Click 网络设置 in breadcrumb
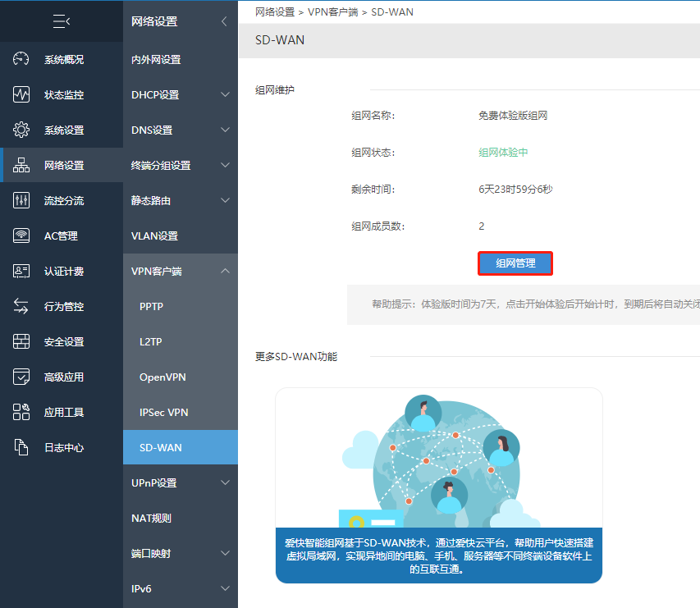This screenshot has width=700, height=608. (275, 12)
